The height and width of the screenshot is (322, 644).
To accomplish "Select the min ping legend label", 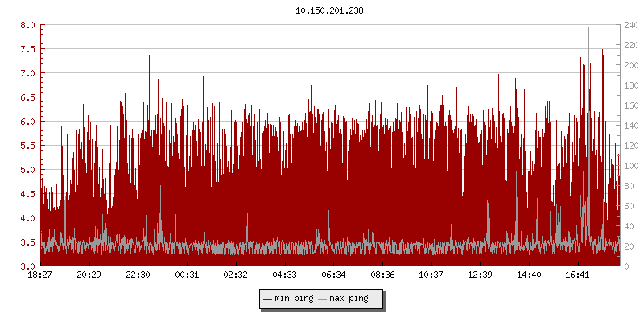I will click(295, 299).
